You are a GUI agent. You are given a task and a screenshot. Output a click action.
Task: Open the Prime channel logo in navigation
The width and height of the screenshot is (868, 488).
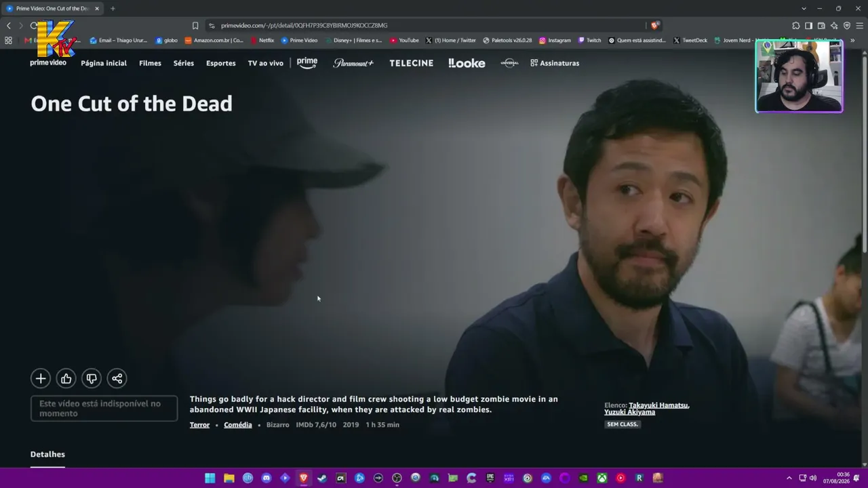(307, 62)
